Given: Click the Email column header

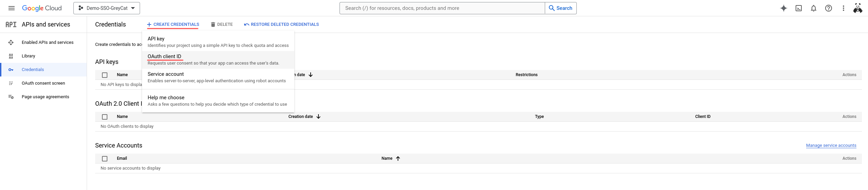Looking at the screenshot, I should pyautogui.click(x=122, y=158).
